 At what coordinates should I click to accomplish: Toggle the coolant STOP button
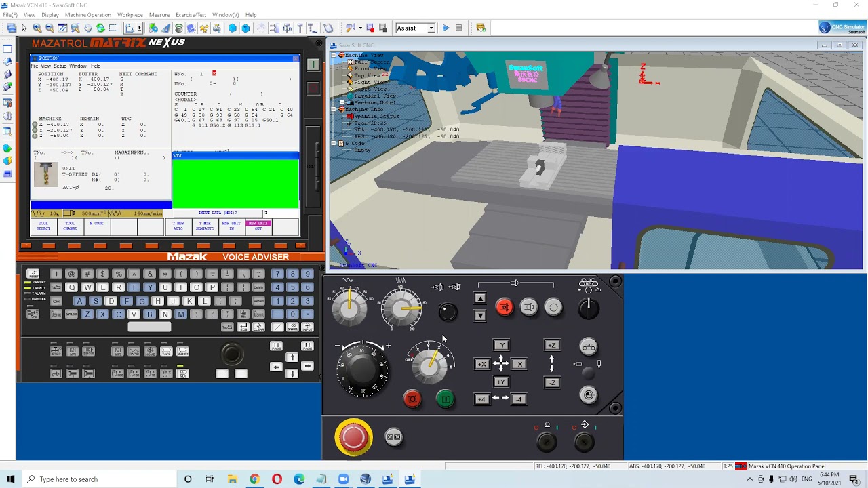[56, 351]
